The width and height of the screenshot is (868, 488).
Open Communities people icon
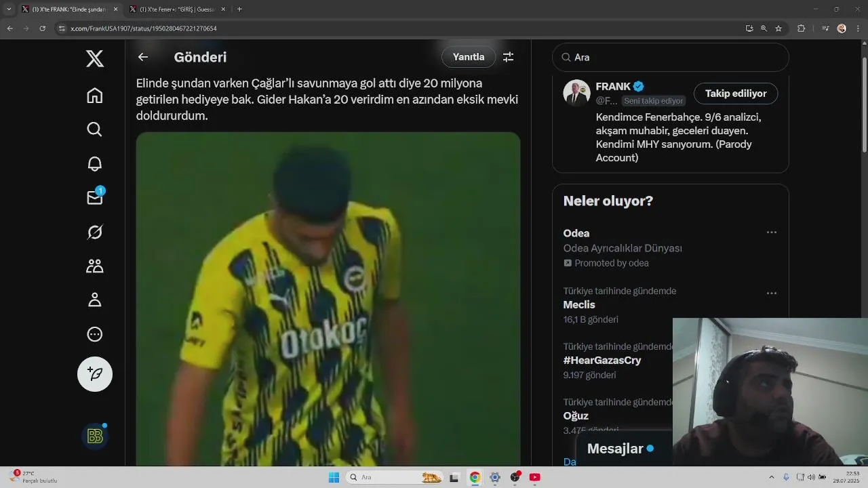pos(95,266)
